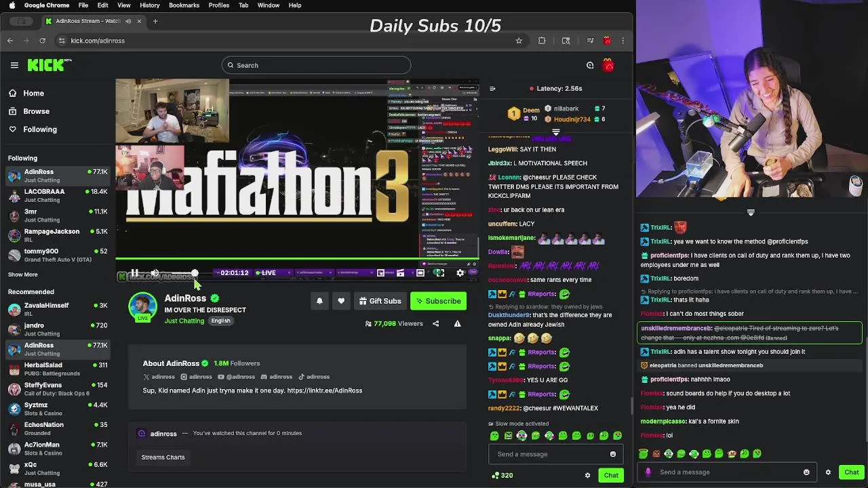Open RampageJackson channel in sidebar
The width and height of the screenshot is (868, 488).
coord(58,235)
